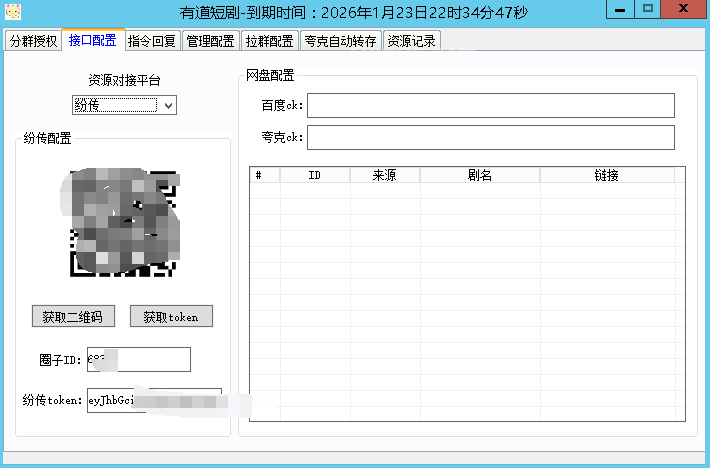
Task: Switch to 夸克自动转存 tab
Action: tap(341, 41)
